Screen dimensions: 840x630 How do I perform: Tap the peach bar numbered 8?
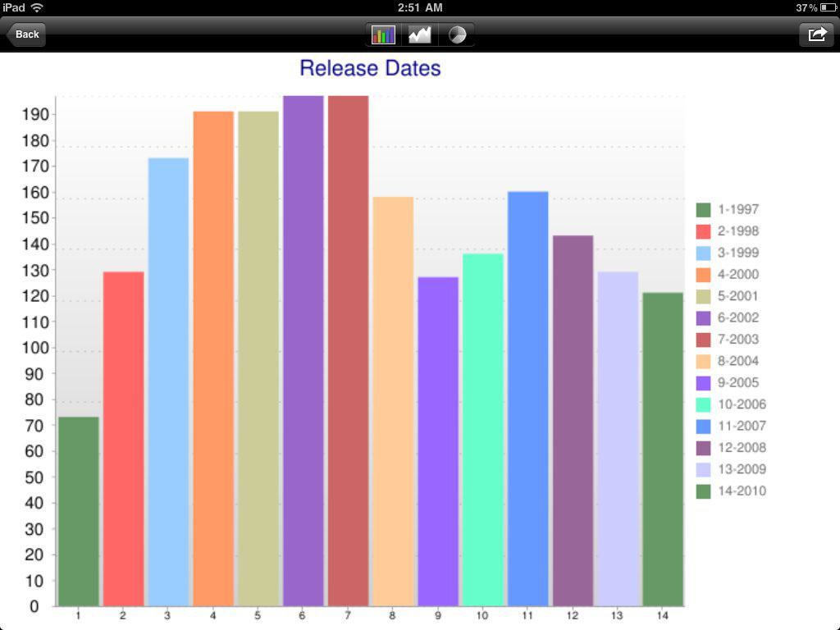click(393, 402)
